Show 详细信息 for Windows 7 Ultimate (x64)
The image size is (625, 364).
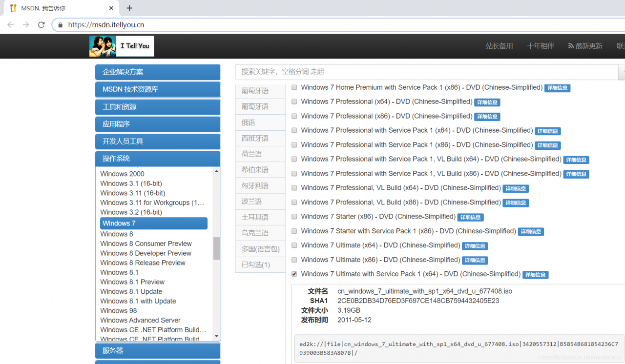(x=475, y=246)
